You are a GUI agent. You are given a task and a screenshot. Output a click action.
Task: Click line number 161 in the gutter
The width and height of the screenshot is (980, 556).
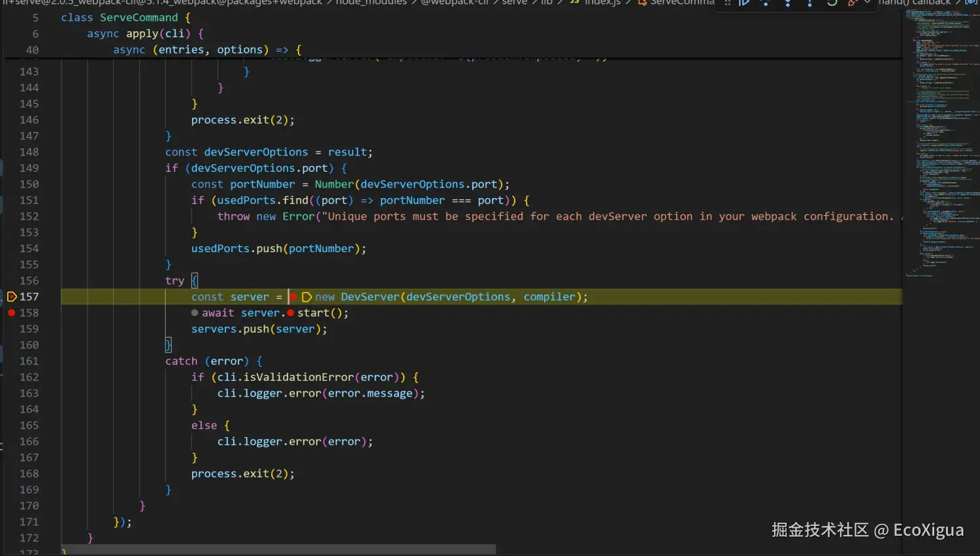click(x=29, y=361)
